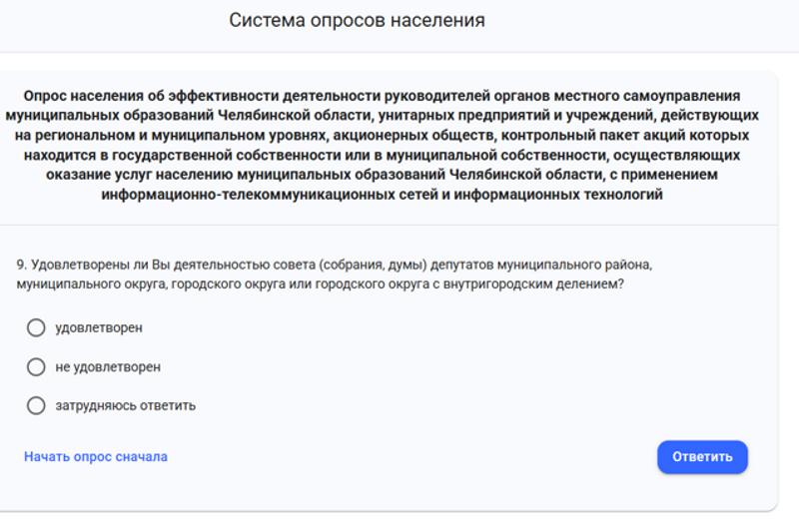The height and width of the screenshot is (532, 799).
Task: Click heading line starting "оказание услуг населению"
Action: pos(383,175)
